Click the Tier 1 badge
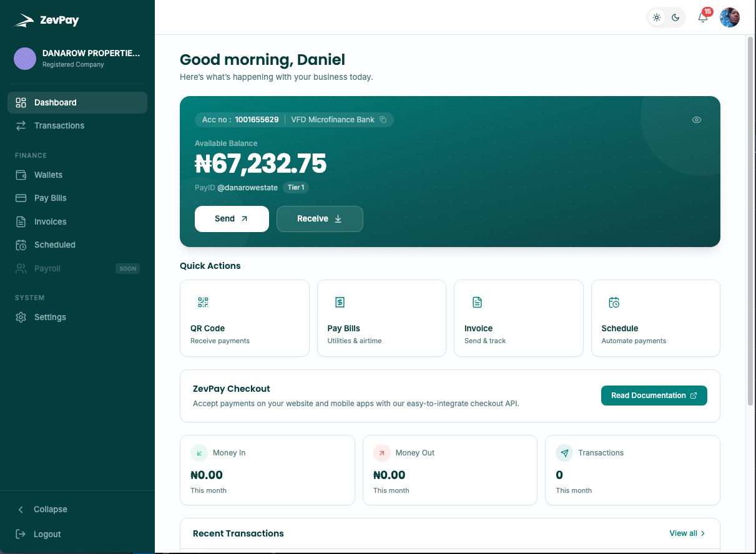 coord(296,187)
